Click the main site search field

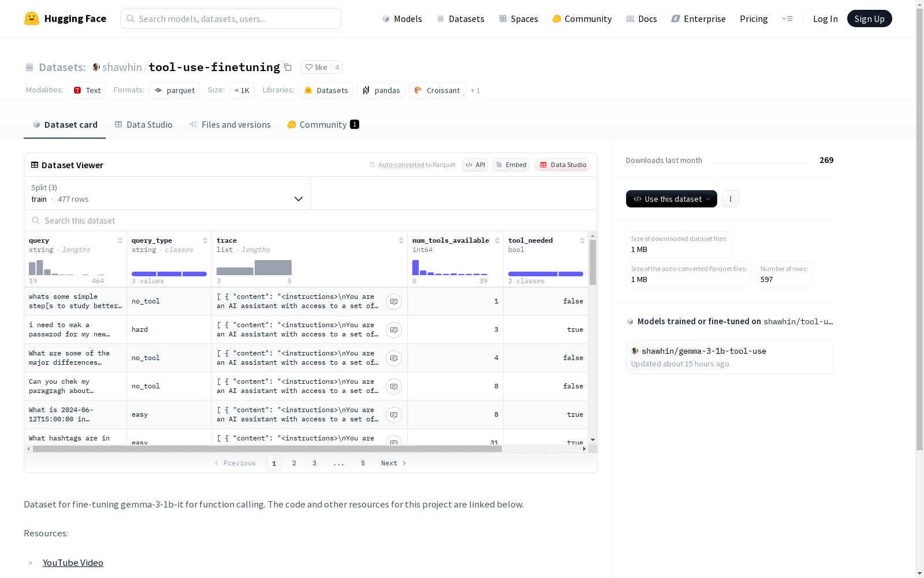point(231,18)
